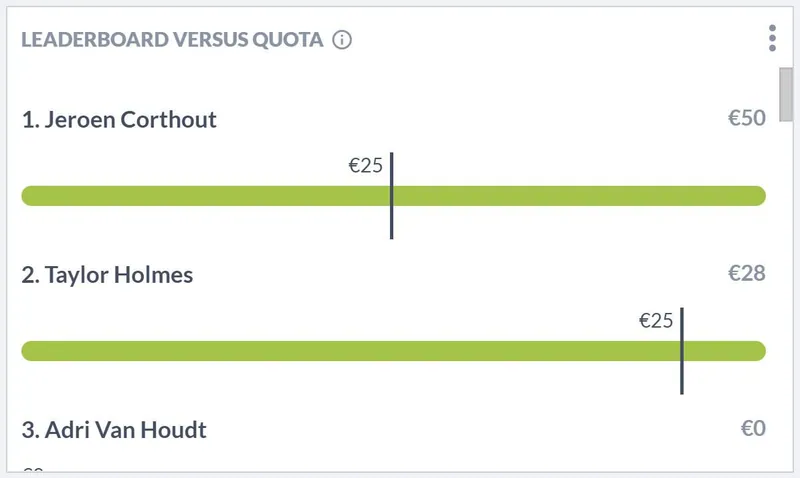Click the vertical quota line on Jeroen's bar
Image resolution: width=800 pixels, height=478 pixels.
391,195
